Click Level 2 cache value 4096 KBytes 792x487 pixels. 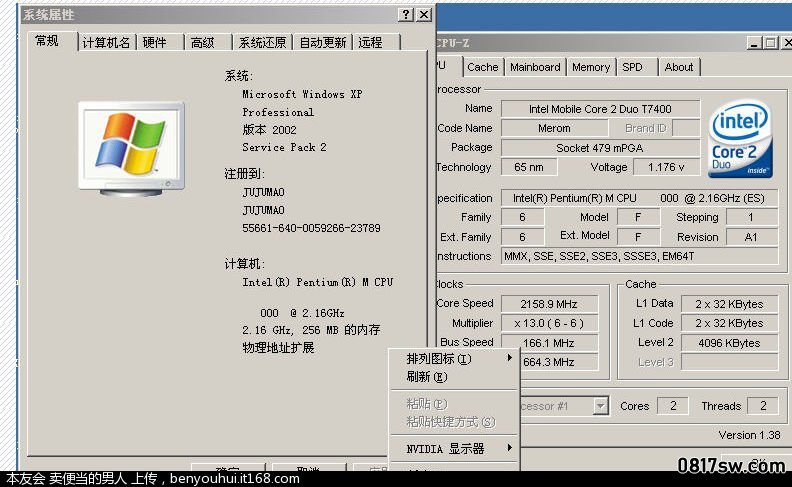pos(729,343)
